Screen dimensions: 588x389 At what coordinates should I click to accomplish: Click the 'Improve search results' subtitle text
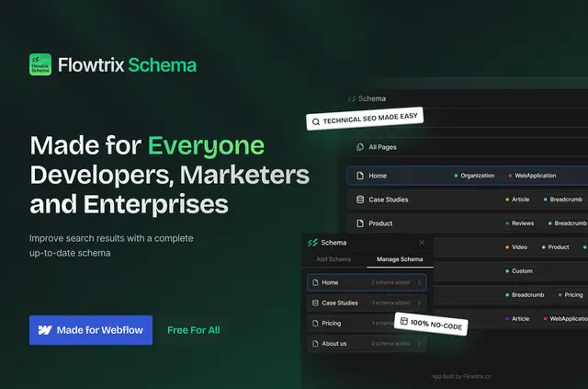111,246
